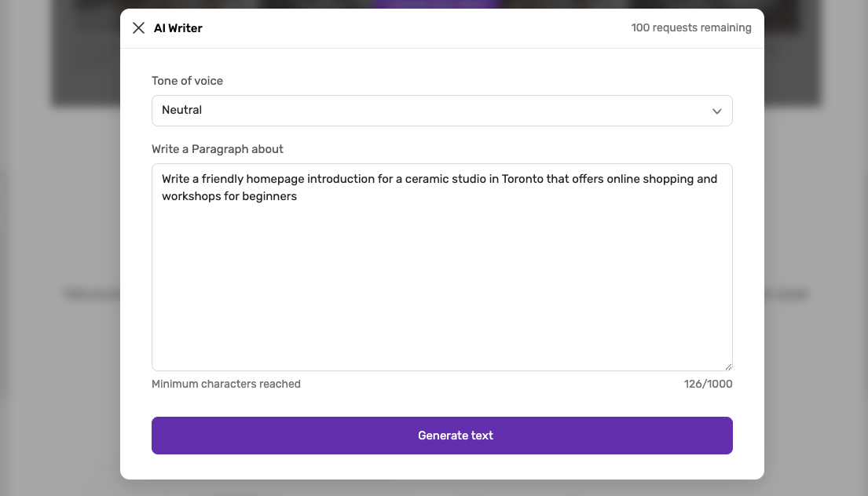Click the '100 requests remaining' text
The image size is (868, 496).
tap(690, 27)
